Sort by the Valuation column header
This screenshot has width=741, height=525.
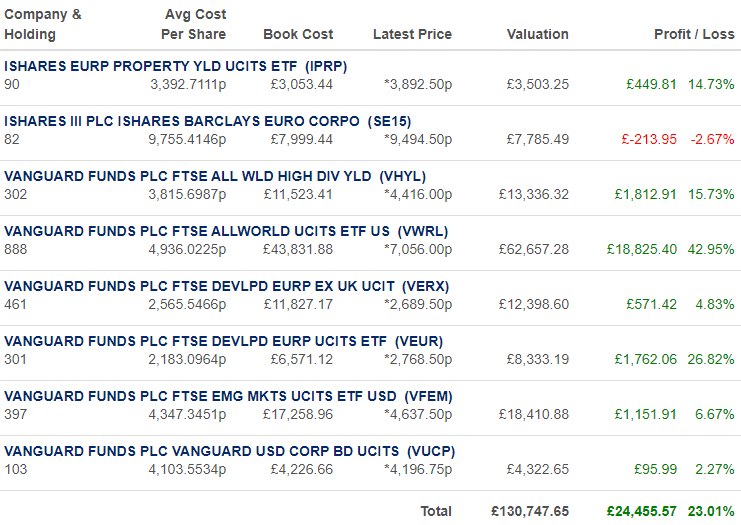pos(538,34)
